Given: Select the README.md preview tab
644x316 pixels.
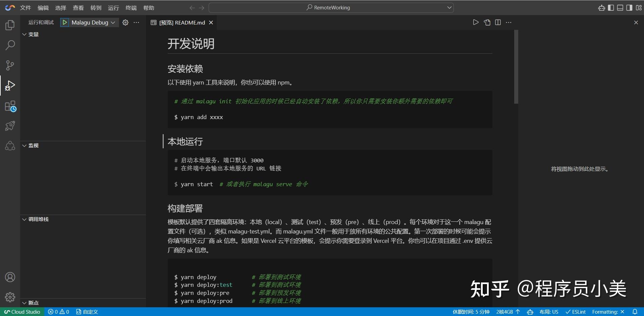Looking at the screenshot, I should [x=182, y=22].
